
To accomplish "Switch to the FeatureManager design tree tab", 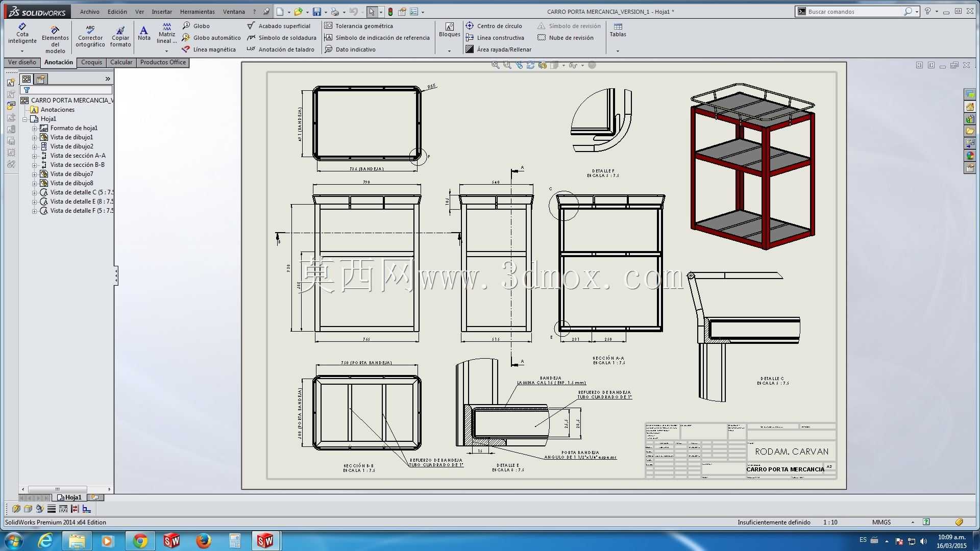I will (27, 79).
